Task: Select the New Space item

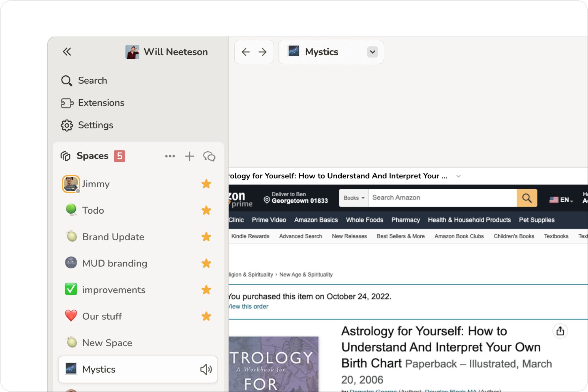Action: coord(138,343)
